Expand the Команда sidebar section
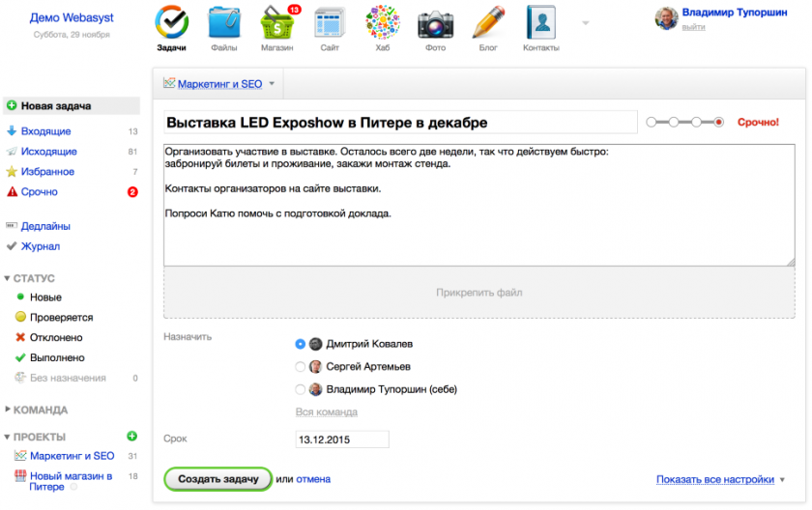812x510 pixels. click(x=8, y=410)
